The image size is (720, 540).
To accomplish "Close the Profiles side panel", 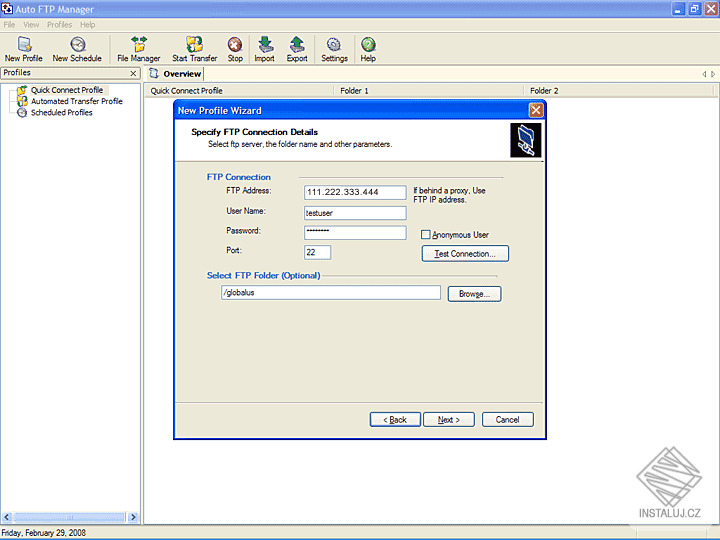I will pyautogui.click(x=133, y=73).
